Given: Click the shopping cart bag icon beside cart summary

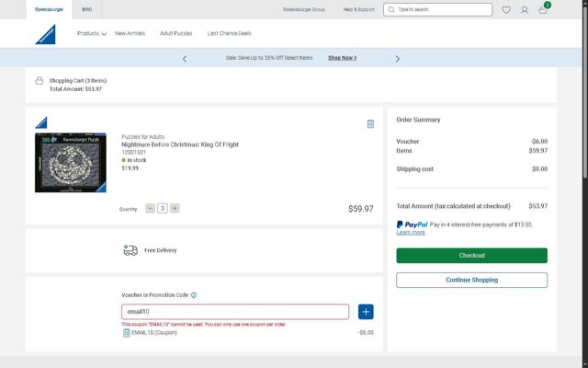Looking at the screenshot, I should click(39, 81).
